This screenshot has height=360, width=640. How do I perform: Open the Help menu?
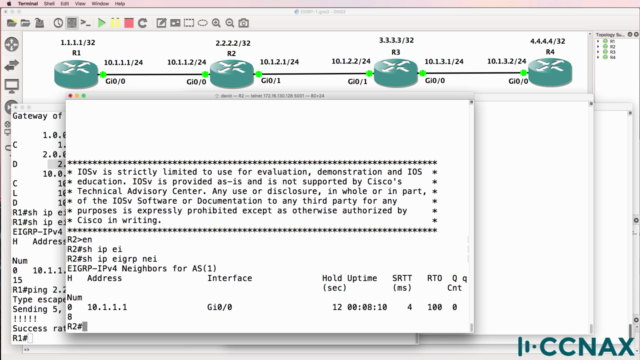point(120,4)
